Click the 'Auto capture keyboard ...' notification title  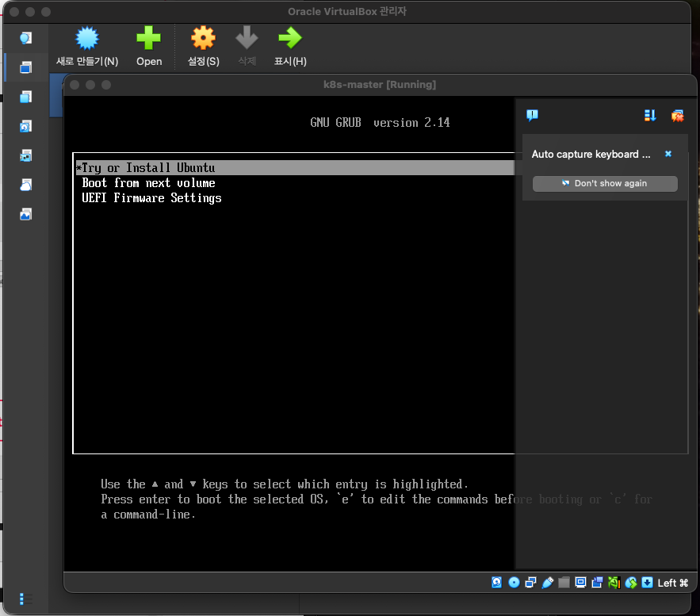pos(591,155)
